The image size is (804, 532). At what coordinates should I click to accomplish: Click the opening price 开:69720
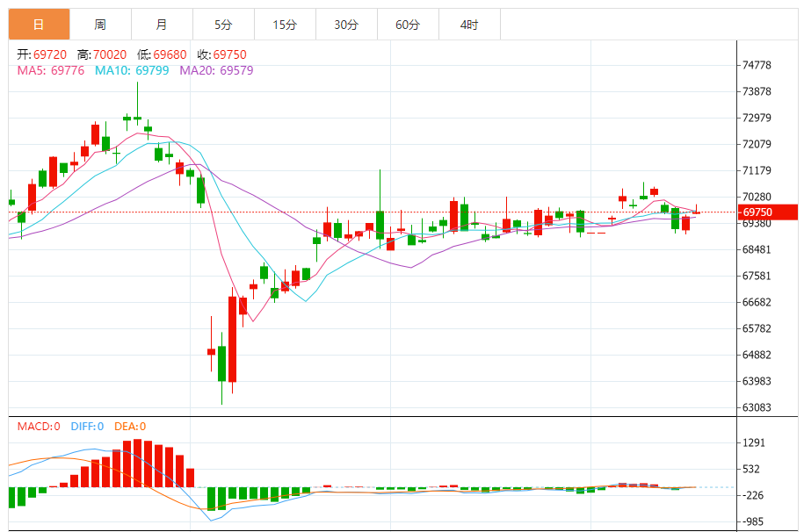pyautogui.click(x=42, y=54)
